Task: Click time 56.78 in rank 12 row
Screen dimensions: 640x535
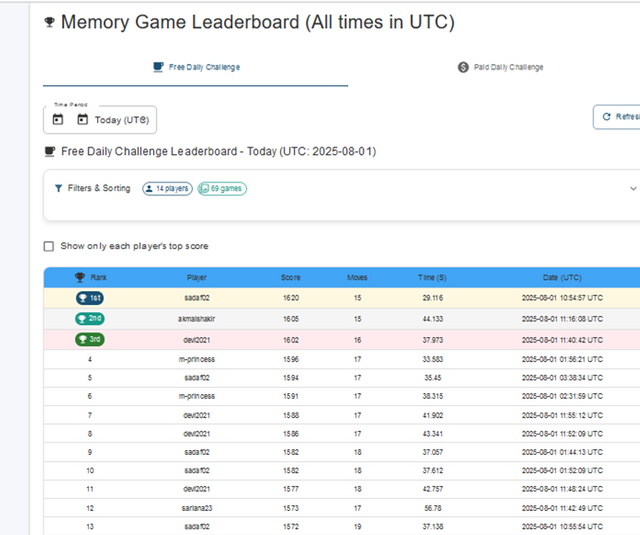Action: coord(433,508)
